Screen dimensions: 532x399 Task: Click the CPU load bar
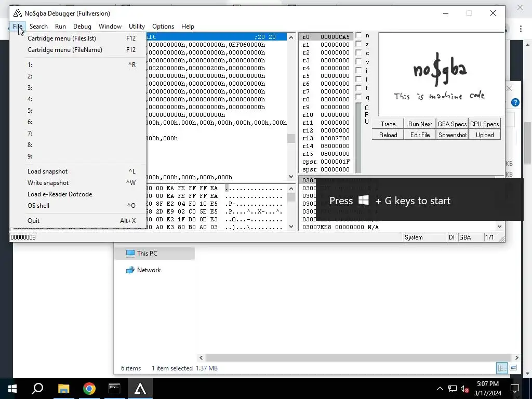358,137
